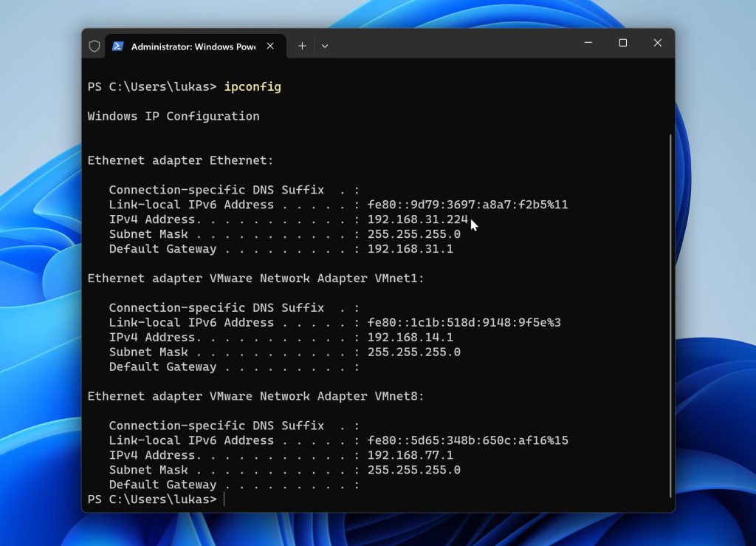Place cursor at the PowerShell prompt input
Image resolution: width=756 pixels, height=546 pixels.
pyautogui.click(x=224, y=499)
